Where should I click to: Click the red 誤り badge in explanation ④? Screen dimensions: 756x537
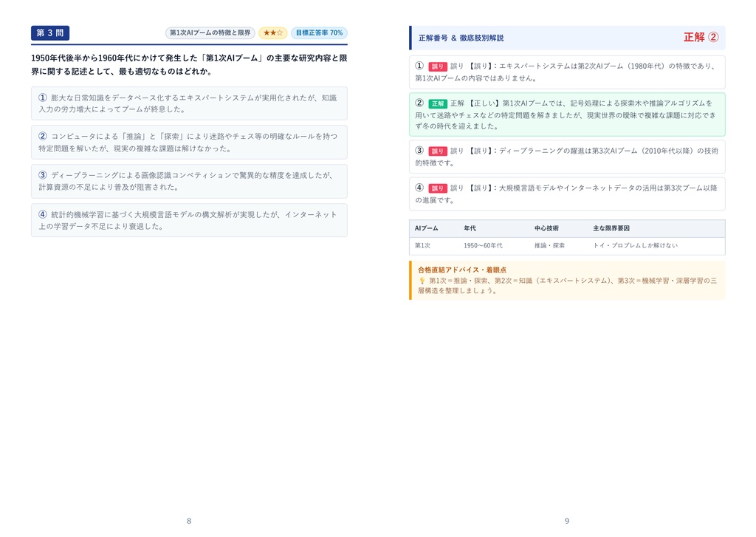tap(438, 188)
